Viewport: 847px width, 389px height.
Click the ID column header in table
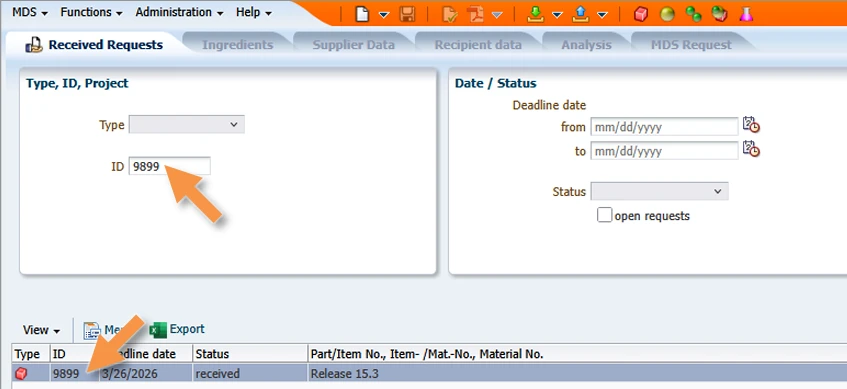(x=74, y=354)
